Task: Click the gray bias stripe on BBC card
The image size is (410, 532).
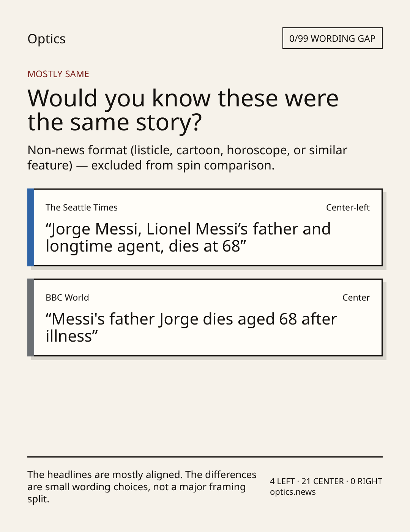Action: [x=31, y=317]
